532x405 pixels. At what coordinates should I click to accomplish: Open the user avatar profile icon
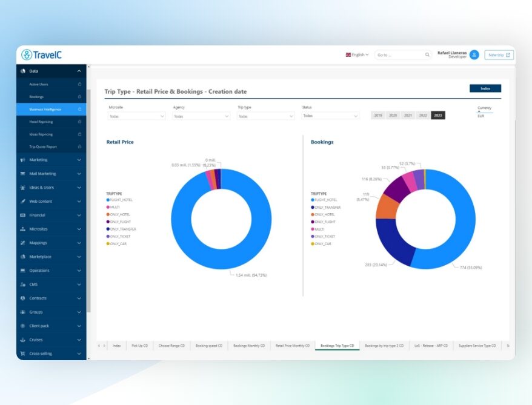coord(474,54)
